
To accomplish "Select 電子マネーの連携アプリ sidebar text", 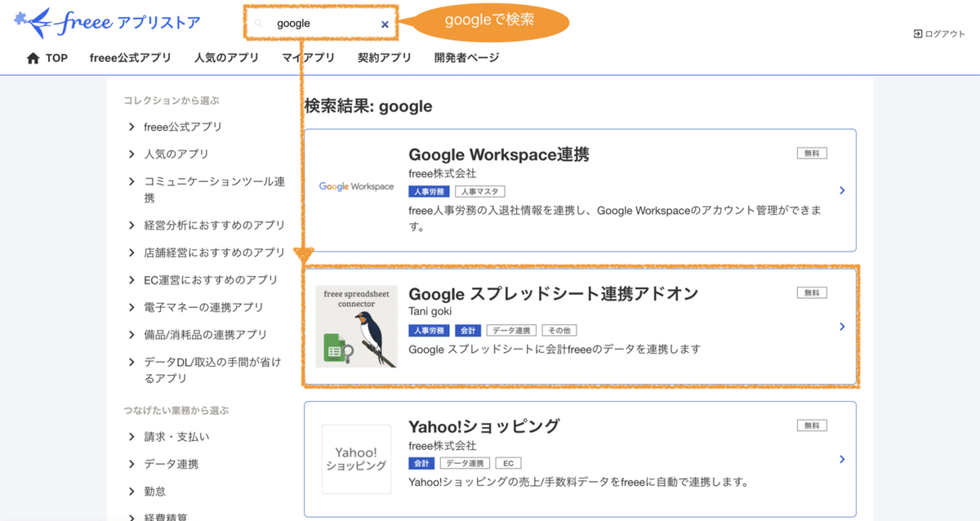I will pos(204,307).
